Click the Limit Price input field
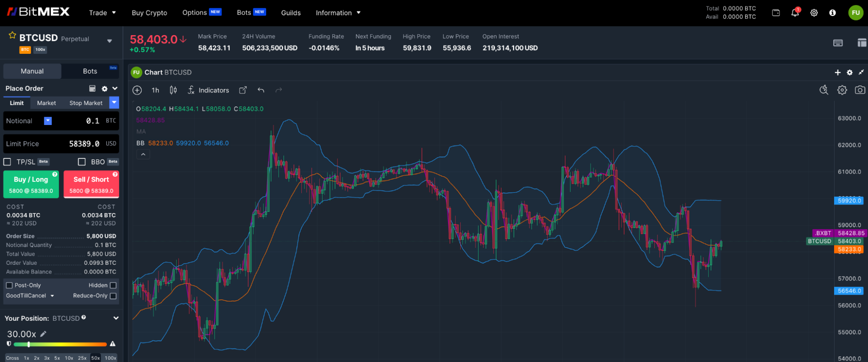The height and width of the screenshot is (362, 868). 61,144
